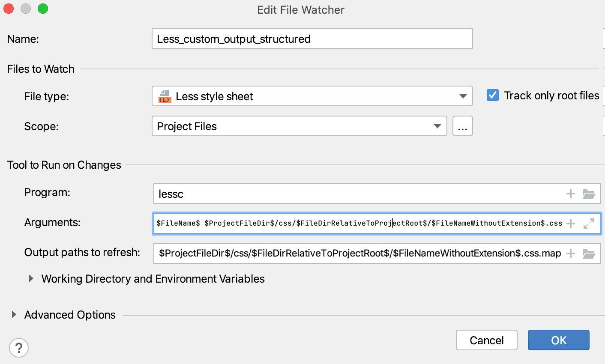Image resolution: width=605 pixels, height=364 pixels.
Task: Cancel the file watcher edits
Action: [x=486, y=340]
